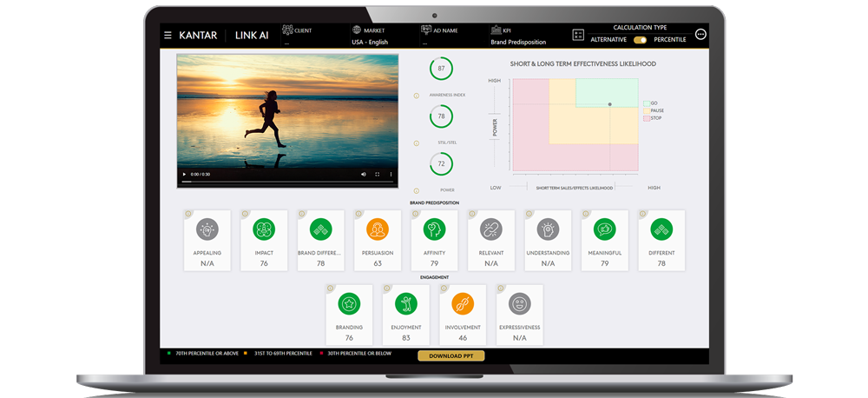The width and height of the screenshot is (868, 398).
Task: Play the ad video
Action: pyautogui.click(x=184, y=174)
